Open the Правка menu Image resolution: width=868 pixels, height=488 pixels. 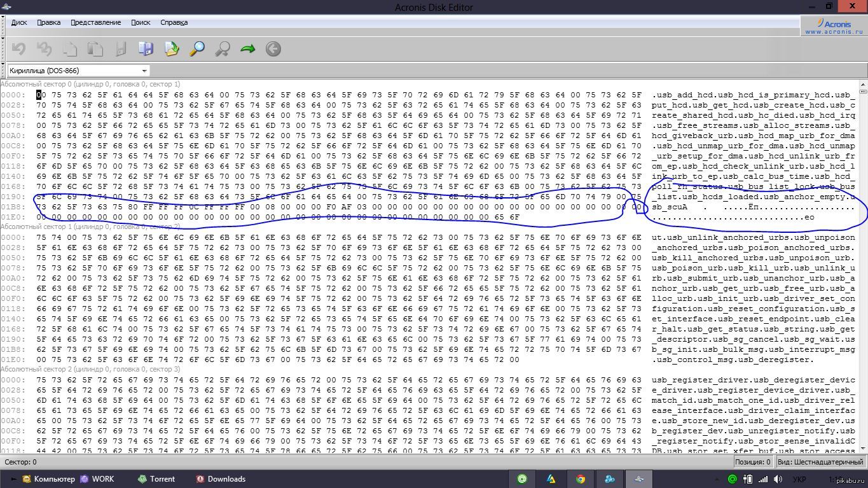tap(48, 22)
